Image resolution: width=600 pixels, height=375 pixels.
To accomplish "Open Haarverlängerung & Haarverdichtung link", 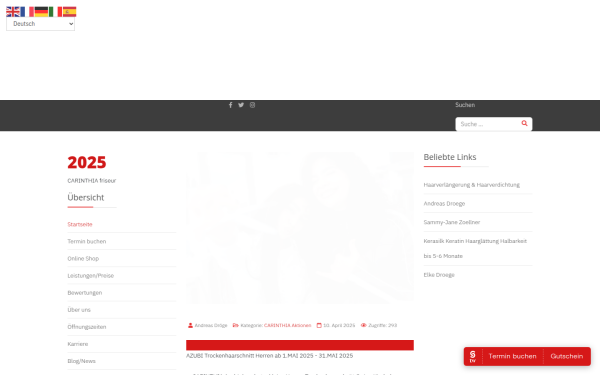I will pyautogui.click(x=471, y=185).
